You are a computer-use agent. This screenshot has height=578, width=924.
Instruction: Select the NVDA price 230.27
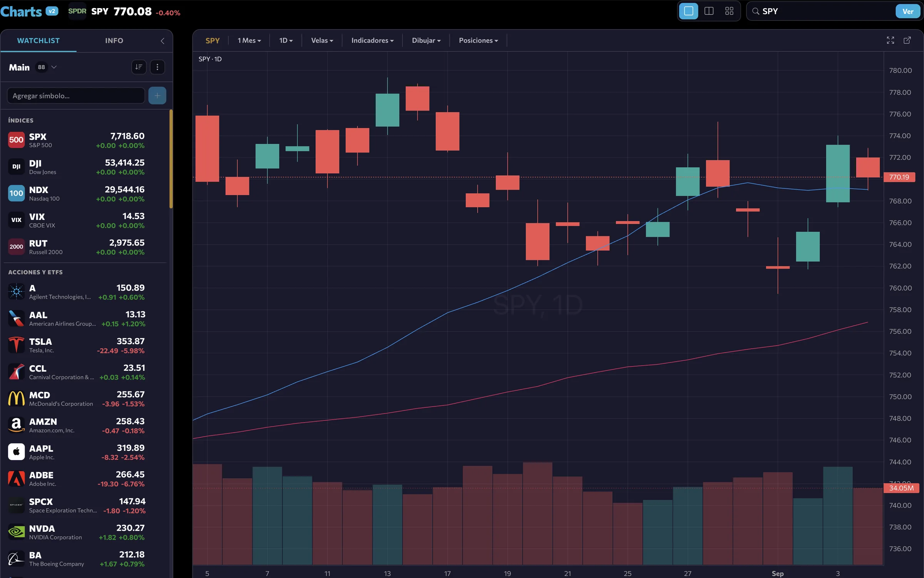(131, 528)
